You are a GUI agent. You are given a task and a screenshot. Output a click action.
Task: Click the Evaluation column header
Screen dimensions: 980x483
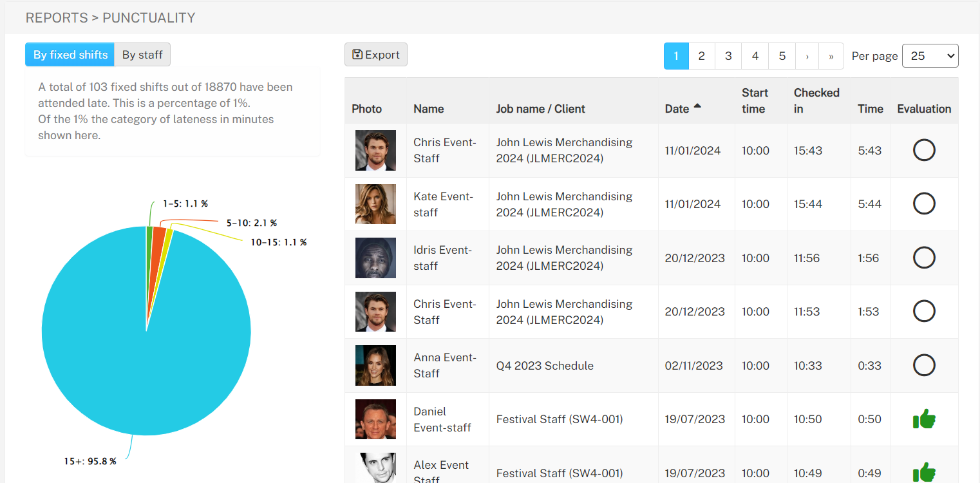click(x=924, y=109)
